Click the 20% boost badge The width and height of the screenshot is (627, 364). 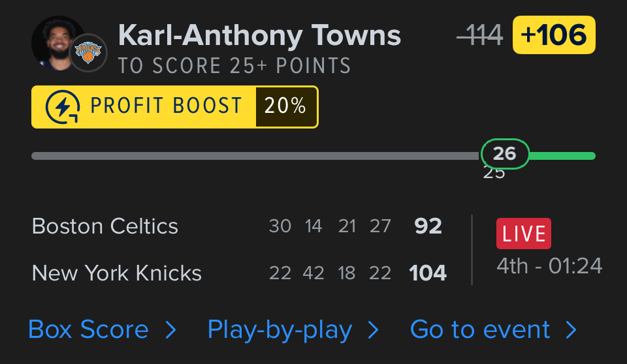point(286,106)
